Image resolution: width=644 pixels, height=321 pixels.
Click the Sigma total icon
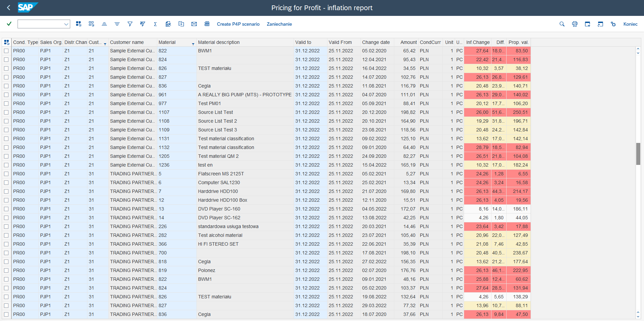click(x=155, y=24)
